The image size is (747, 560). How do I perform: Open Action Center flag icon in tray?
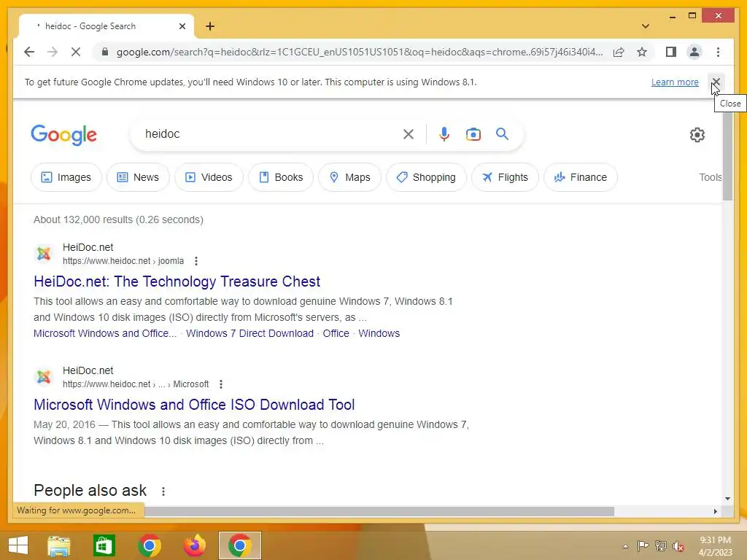643,545
